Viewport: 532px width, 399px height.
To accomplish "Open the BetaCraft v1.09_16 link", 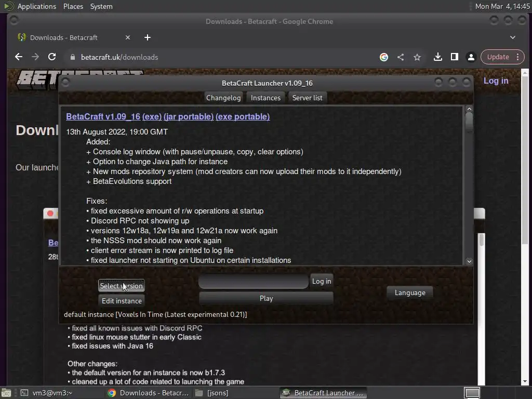I will pyautogui.click(x=103, y=116).
